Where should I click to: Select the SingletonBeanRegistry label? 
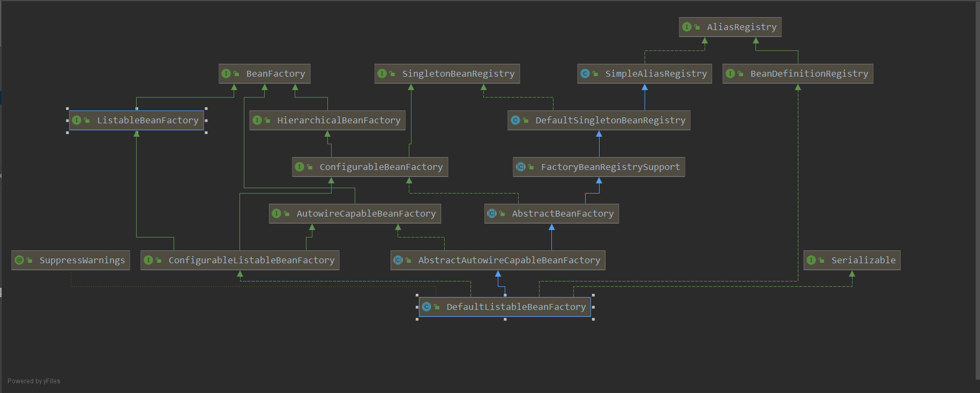458,73
